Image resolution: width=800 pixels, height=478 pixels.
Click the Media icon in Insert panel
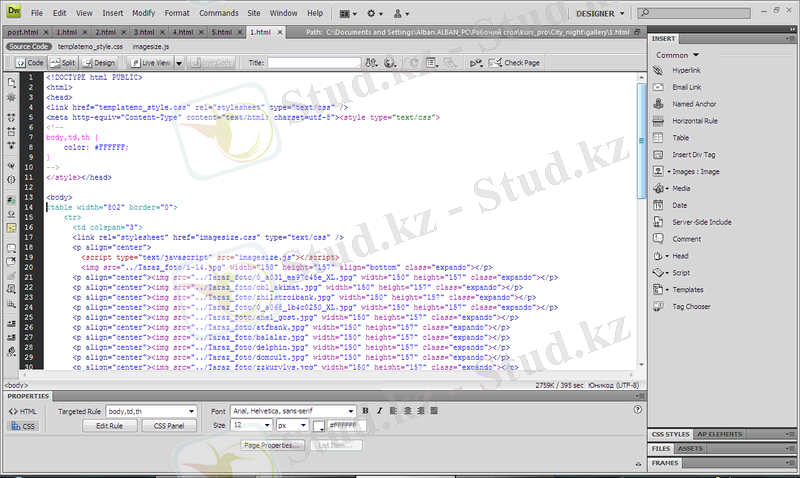pyautogui.click(x=658, y=188)
